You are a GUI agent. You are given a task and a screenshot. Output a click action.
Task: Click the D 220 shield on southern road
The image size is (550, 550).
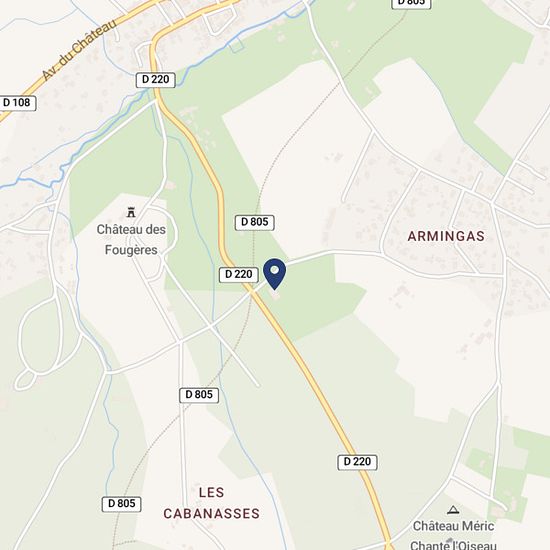pyautogui.click(x=357, y=462)
